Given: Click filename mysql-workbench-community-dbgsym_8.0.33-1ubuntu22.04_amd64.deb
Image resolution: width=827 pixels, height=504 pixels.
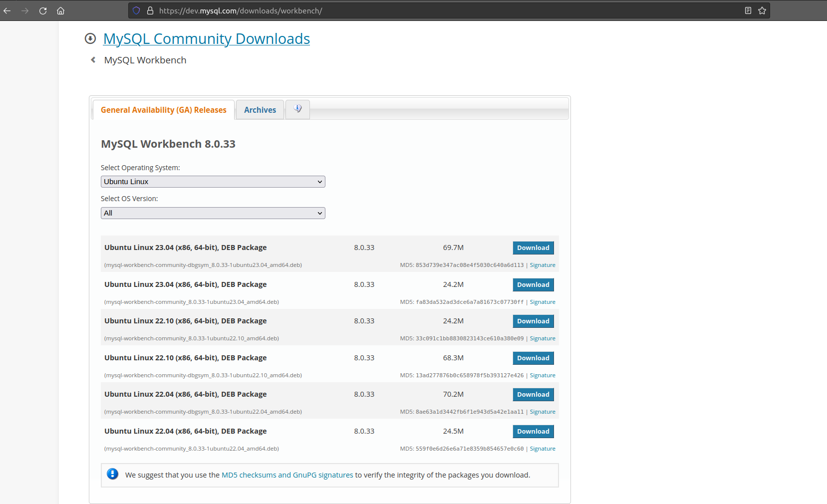Looking at the screenshot, I should point(203,412).
